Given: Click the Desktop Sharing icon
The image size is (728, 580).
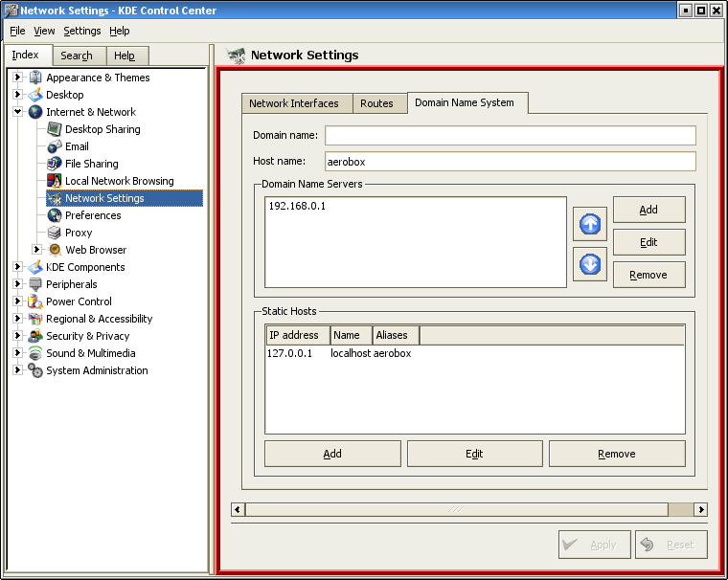Looking at the screenshot, I should coord(55,129).
